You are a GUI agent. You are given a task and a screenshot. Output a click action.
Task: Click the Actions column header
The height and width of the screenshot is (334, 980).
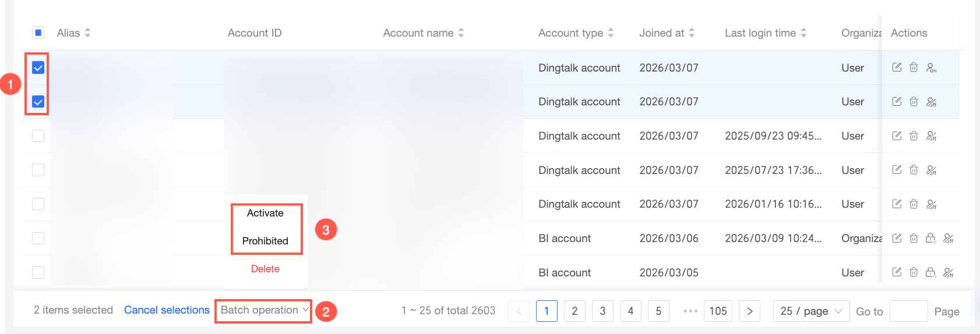pyautogui.click(x=909, y=33)
